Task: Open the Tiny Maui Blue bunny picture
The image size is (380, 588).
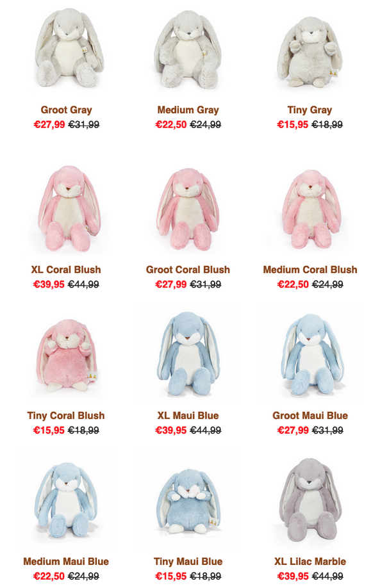Action: tap(188, 499)
